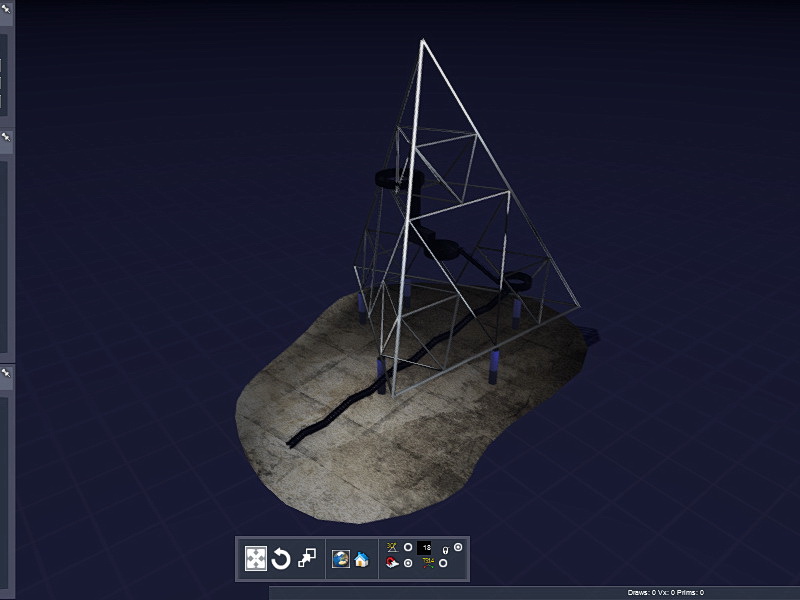Click the red magnet snapping icon
The width and height of the screenshot is (800, 600).
392,563
